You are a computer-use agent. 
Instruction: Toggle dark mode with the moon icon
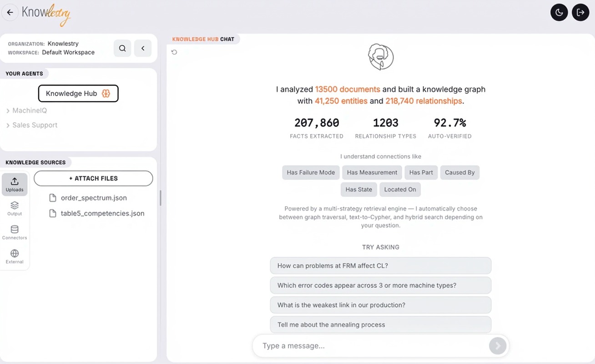point(559,13)
